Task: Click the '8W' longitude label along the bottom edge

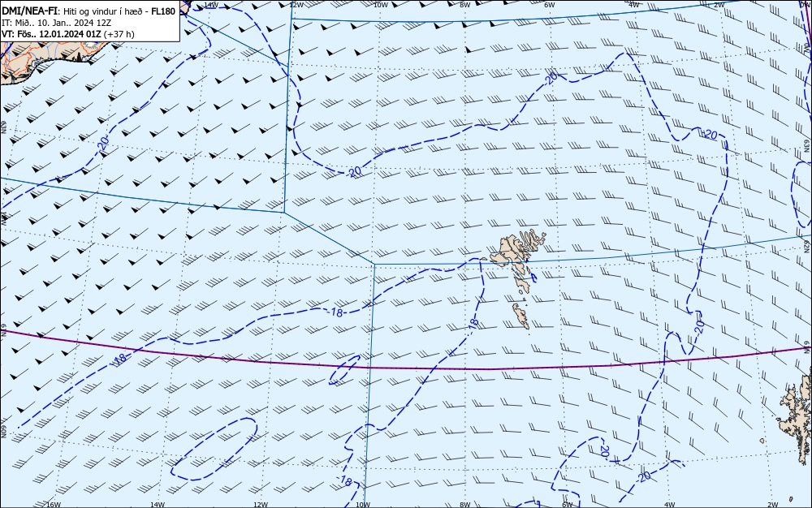Action: (x=465, y=505)
